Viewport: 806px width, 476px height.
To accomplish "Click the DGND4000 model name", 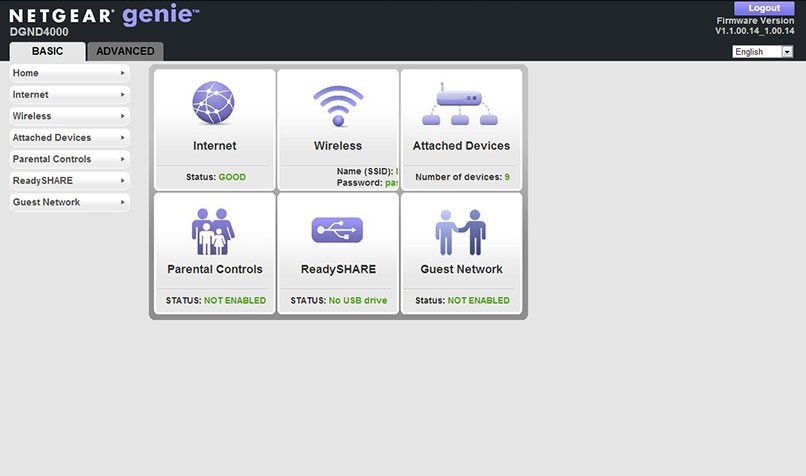I will point(39,32).
